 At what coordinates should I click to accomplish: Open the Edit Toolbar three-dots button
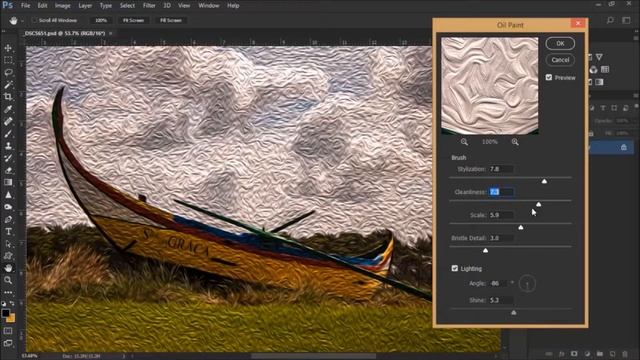pos(8,292)
